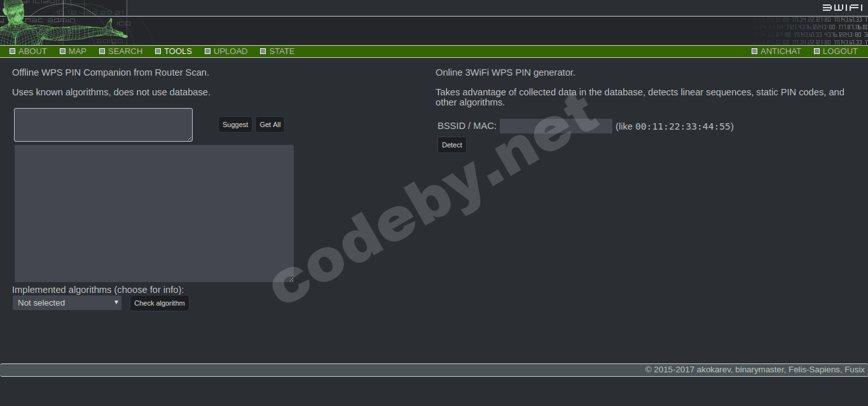The height and width of the screenshot is (406, 868).
Task: Click the Check algorithm button
Action: pyautogui.click(x=160, y=303)
